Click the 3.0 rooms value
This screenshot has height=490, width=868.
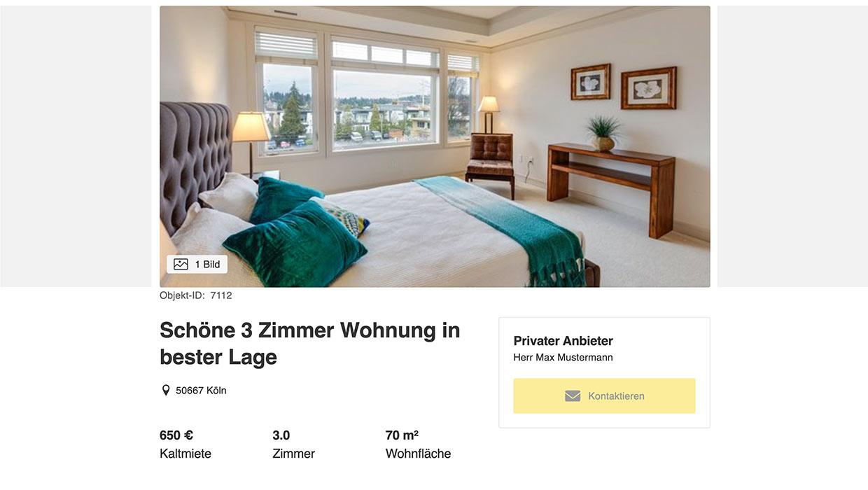point(281,435)
